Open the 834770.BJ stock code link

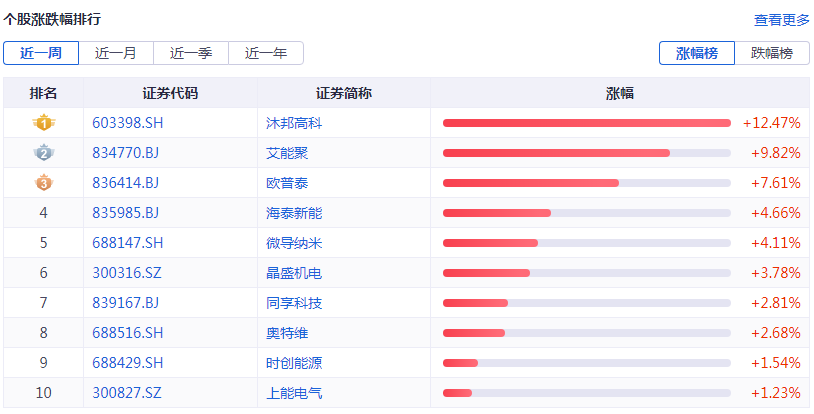point(125,153)
